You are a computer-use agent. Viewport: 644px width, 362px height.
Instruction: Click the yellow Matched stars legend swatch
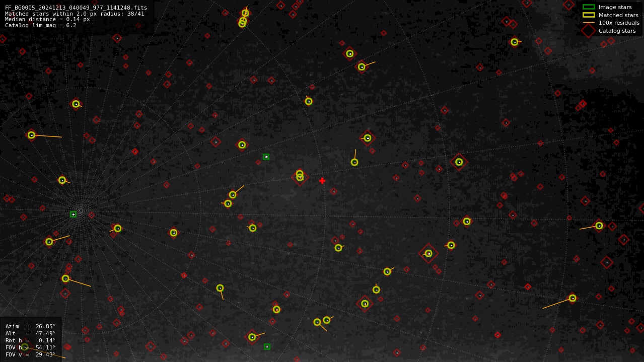click(589, 15)
